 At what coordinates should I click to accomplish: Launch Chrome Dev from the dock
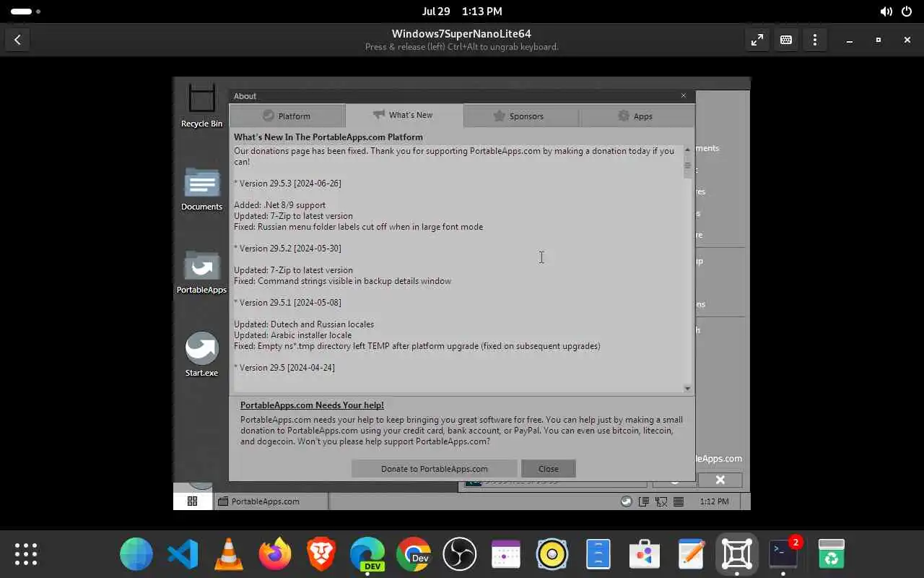coord(414,554)
